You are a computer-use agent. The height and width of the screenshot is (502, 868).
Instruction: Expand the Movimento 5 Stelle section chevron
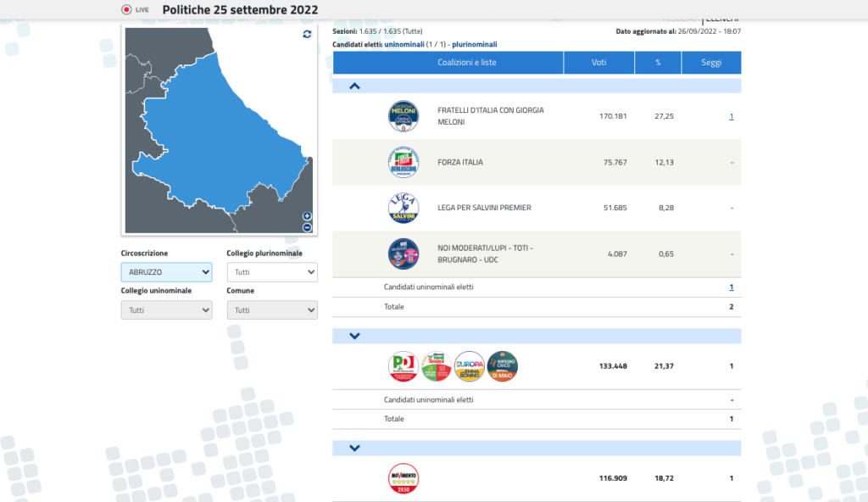[x=355, y=448]
